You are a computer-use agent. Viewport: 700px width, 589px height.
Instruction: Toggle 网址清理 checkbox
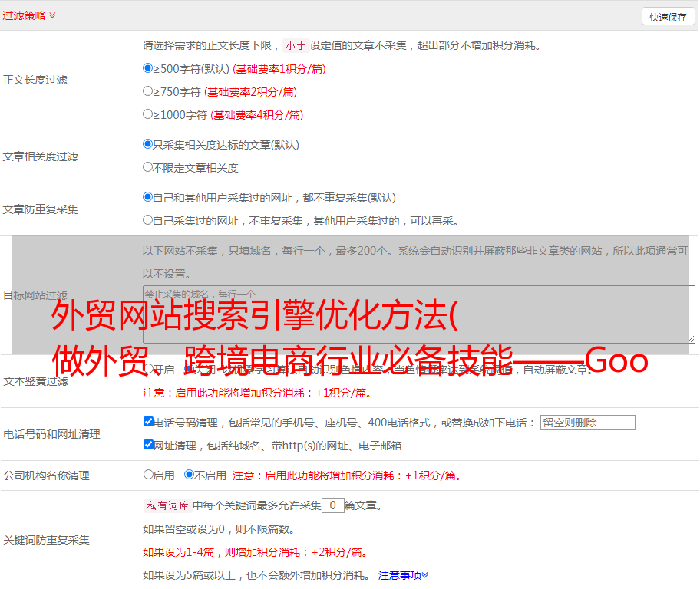(x=148, y=444)
